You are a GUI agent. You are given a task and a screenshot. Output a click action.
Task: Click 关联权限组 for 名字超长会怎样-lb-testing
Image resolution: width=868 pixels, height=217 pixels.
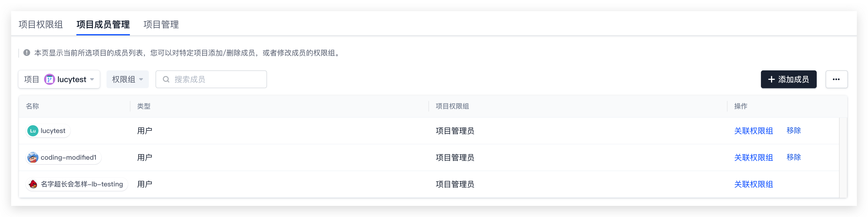pyautogui.click(x=753, y=184)
